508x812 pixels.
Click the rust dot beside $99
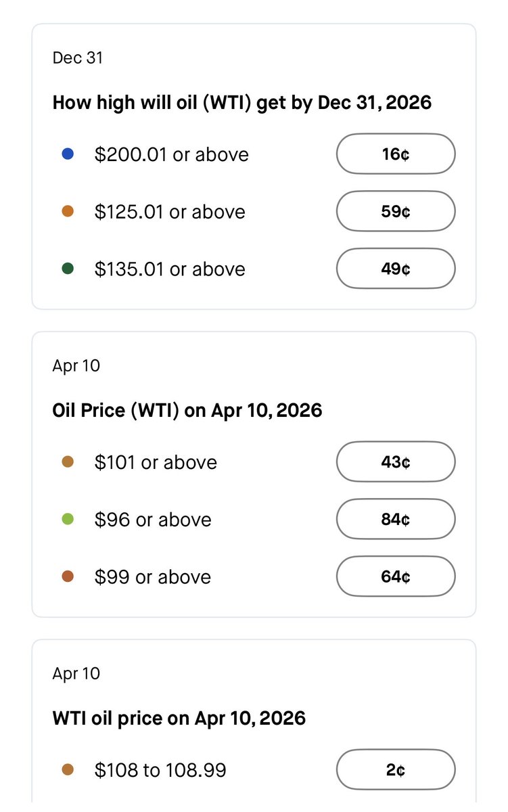tap(68, 577)
